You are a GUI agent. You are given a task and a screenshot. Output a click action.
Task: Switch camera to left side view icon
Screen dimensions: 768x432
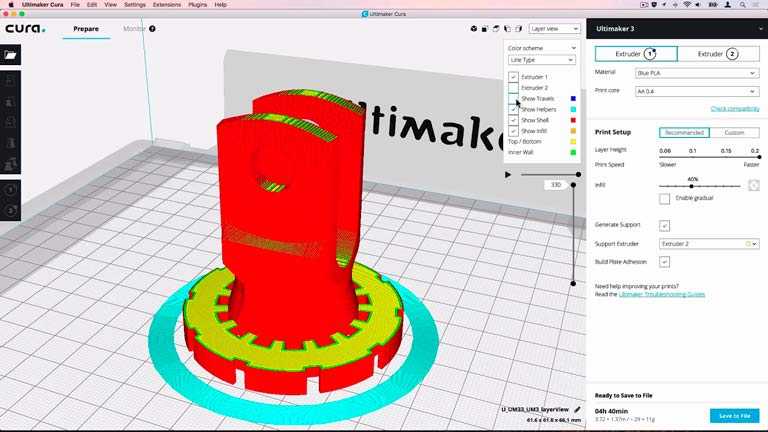pos(507,29)
